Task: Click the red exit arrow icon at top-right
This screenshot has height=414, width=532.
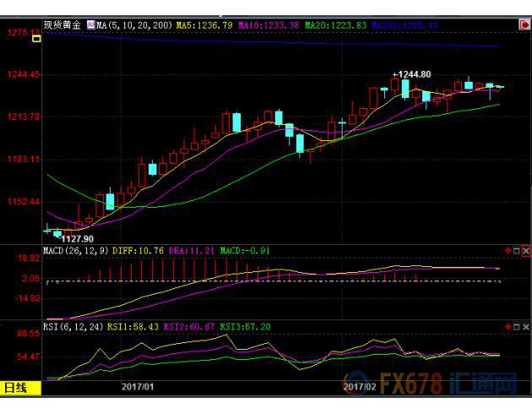Action: click(524, 25)
